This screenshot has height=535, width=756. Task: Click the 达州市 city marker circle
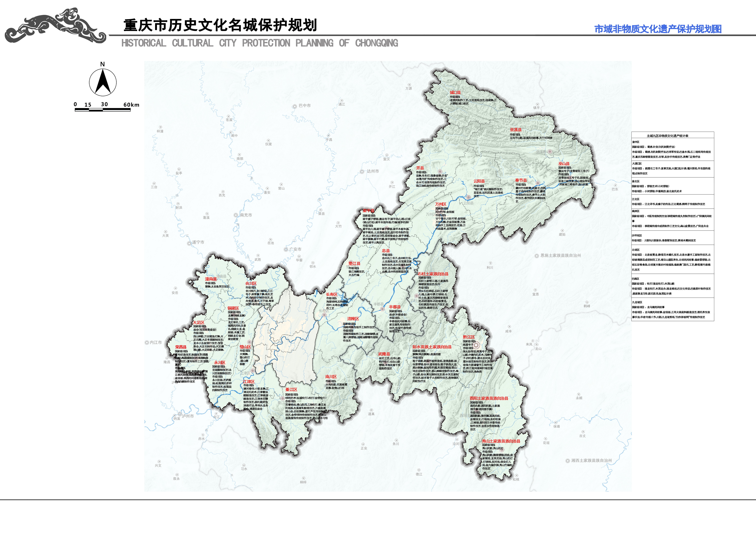pos(362,171)
